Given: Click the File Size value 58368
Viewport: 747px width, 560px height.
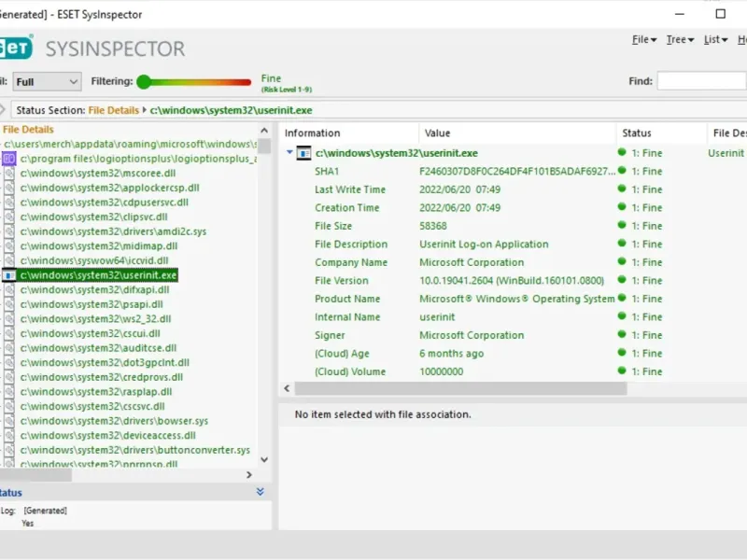Looking at the screenshot, I should 433,226.
